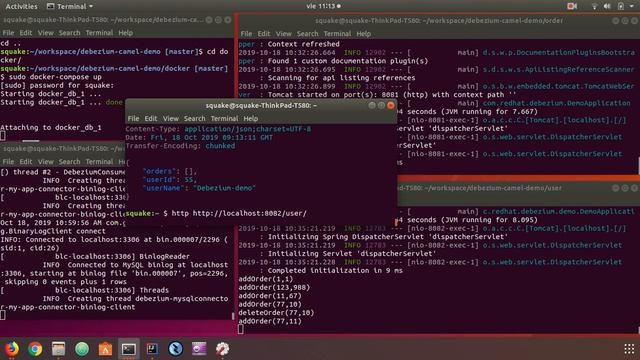Open Google Chrome from the dock
Viewport: 640px width, 360px height.
click(35, 349)
